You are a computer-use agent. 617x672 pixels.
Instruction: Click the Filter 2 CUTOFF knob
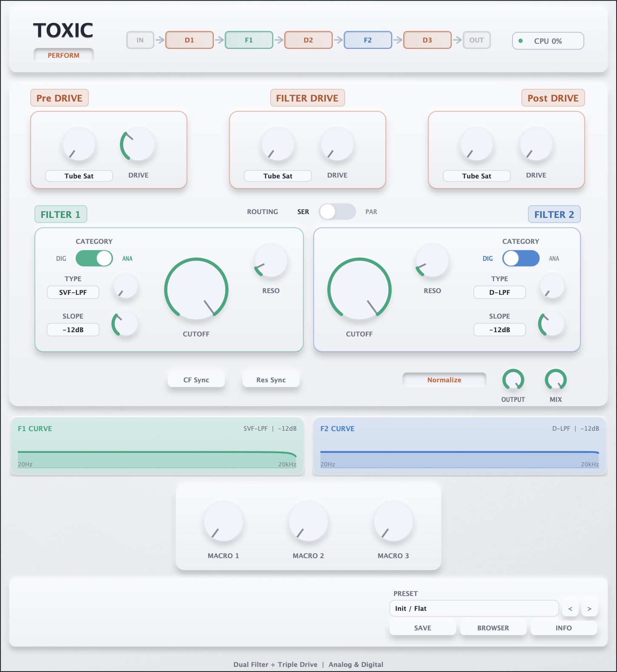[359, 290]
